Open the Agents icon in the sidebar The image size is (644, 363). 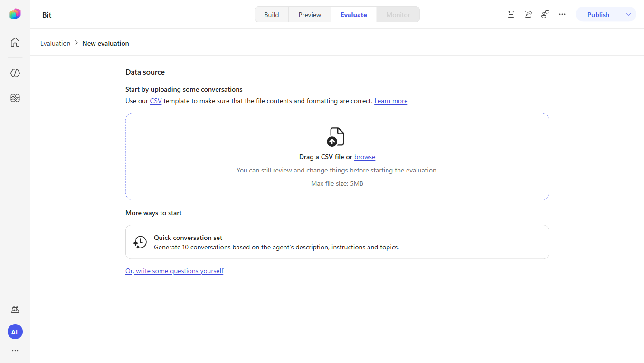[15, 73]
